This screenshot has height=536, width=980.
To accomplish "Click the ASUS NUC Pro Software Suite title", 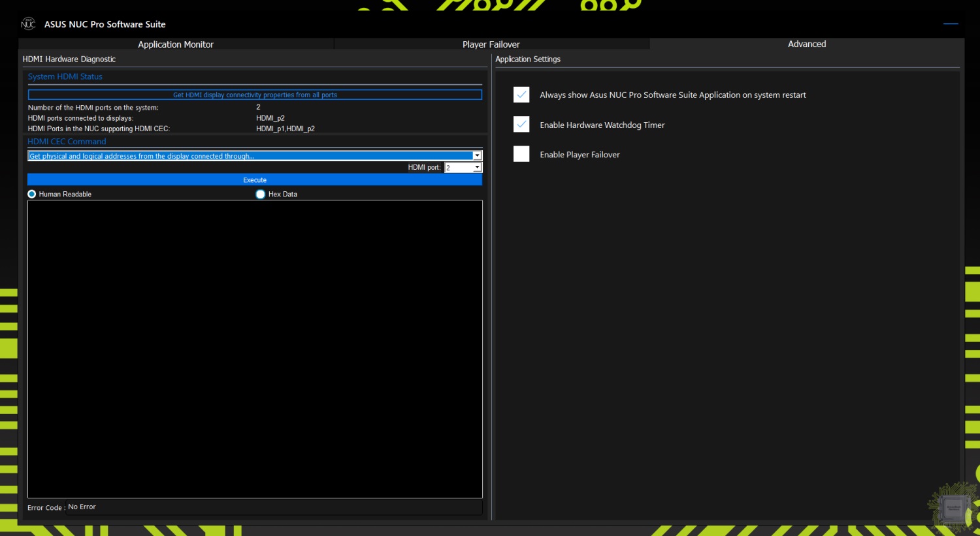I will click(x=105, y=24).
